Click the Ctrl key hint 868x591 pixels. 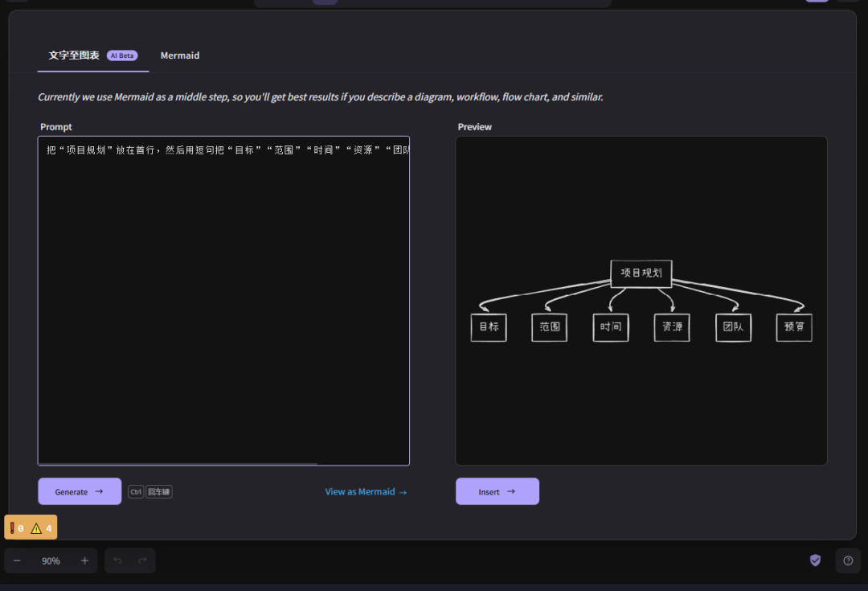coord(136,492)
